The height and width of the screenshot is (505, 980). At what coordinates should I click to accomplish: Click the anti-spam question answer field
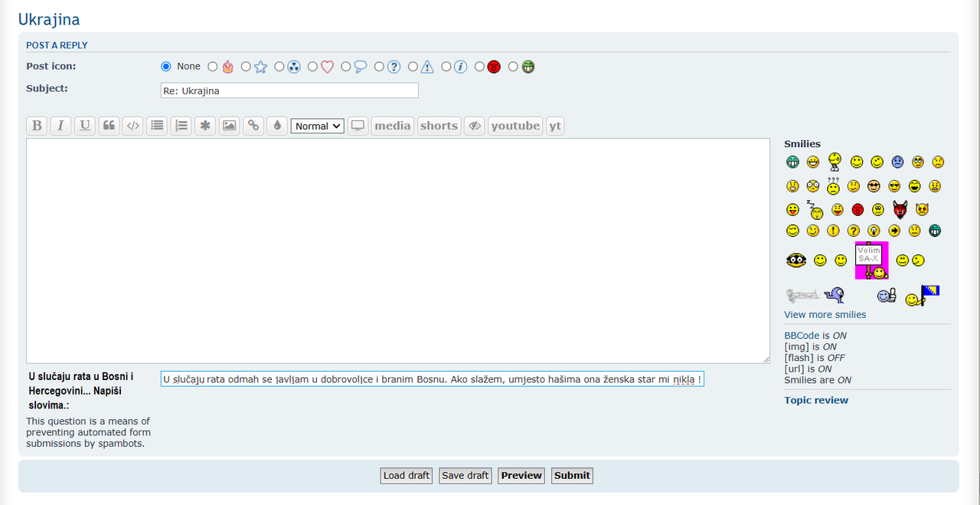[x=432, y=379]
